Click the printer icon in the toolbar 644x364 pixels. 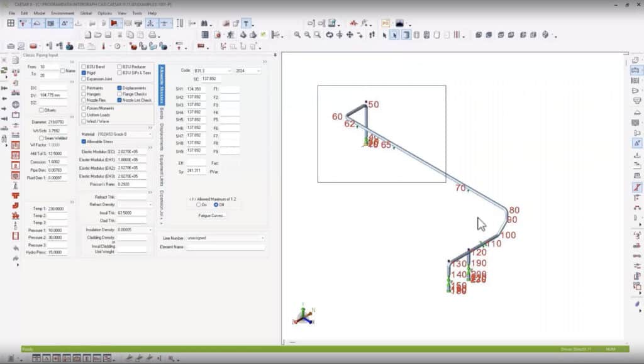pos(152,35)
